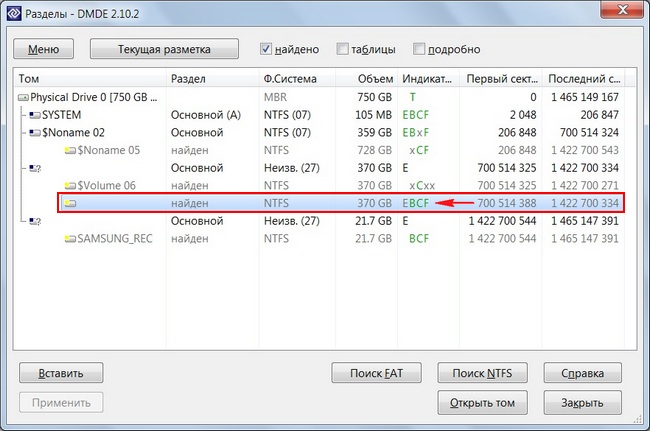
Task: Uncheck the 'найдено' checkbox
Action: click(x=266, y=49)
